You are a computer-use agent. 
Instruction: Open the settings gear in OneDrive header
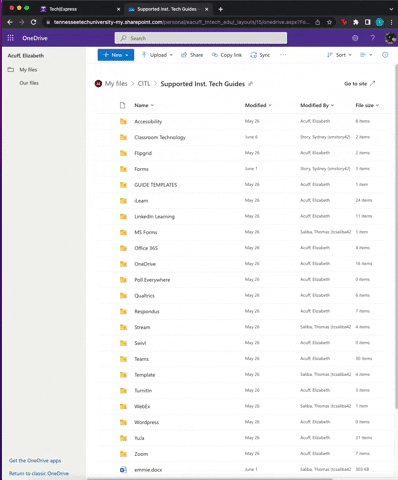click(x=355, y=38)
